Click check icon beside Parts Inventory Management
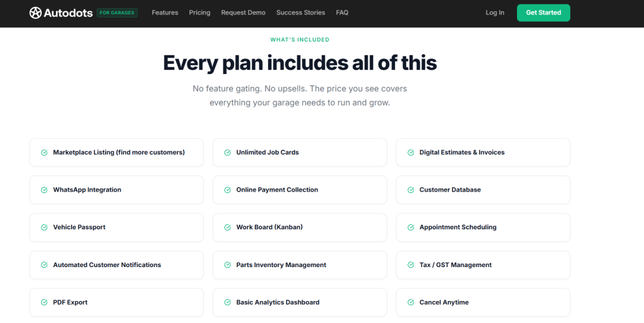Screen dimensions: 644x323 (227, 265)
